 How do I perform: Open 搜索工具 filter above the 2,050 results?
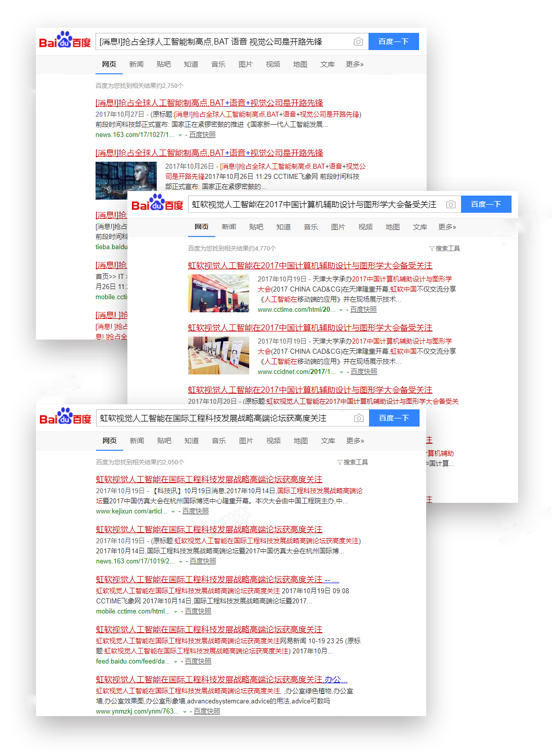click(352, 462)
